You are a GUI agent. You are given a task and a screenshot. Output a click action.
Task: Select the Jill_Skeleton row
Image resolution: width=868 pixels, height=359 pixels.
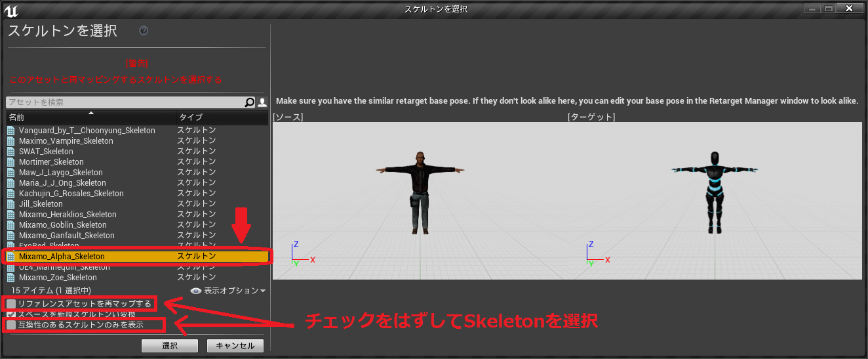(137, 204)
